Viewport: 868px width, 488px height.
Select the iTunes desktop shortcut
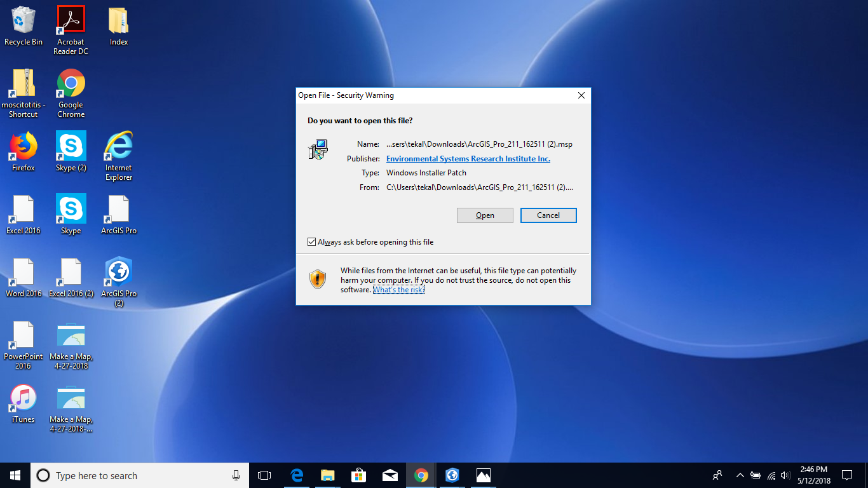[24, 403]
